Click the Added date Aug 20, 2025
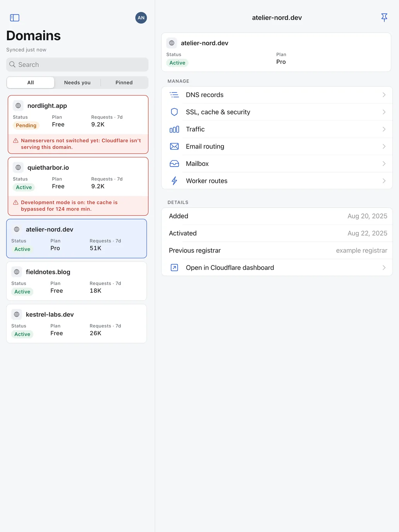The width and height of the screenshot is (399, 532). click(x=367, y=216)
